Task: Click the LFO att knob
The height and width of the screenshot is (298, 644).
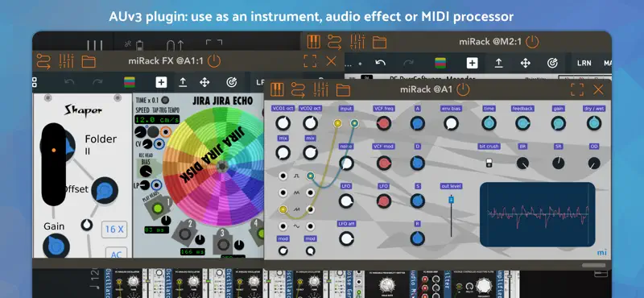Action: 346,239
